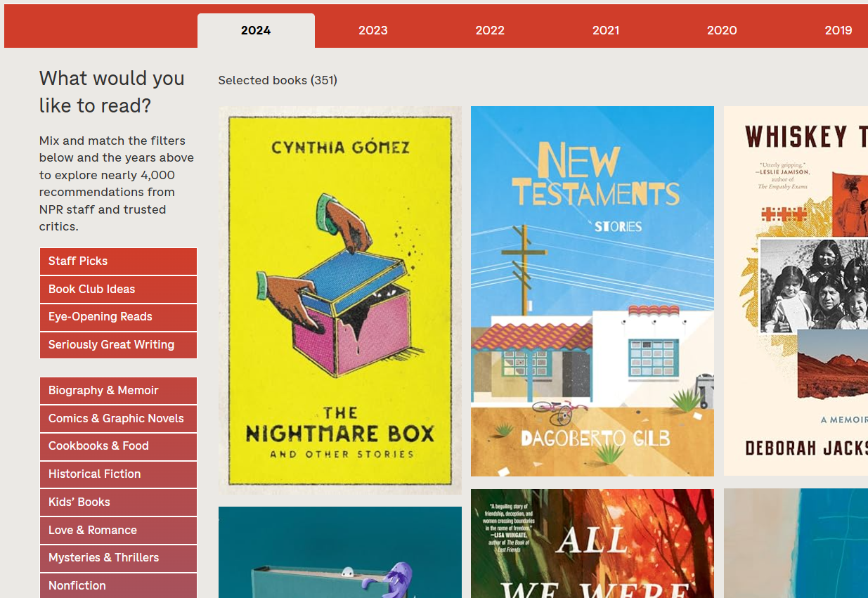Viewport: 868px width, 598px height.
Task: Filter to Kids' Books
Action: point(118,502)
